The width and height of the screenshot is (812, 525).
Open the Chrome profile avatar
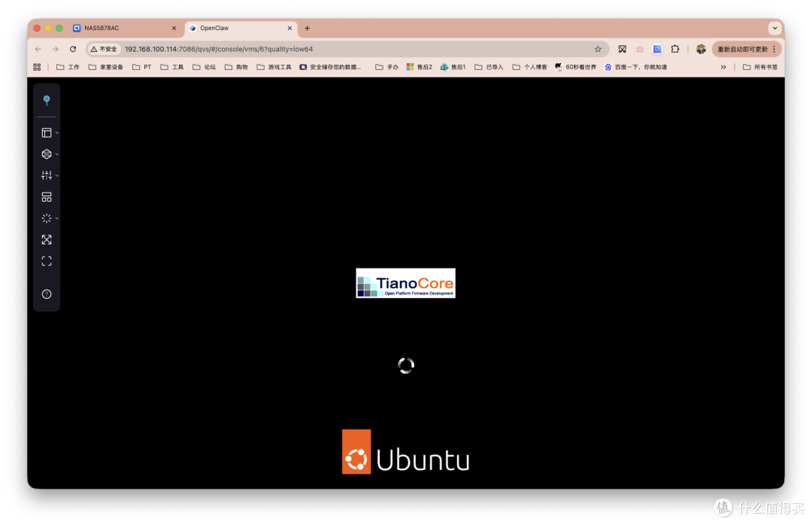click(x=701, y=49)
